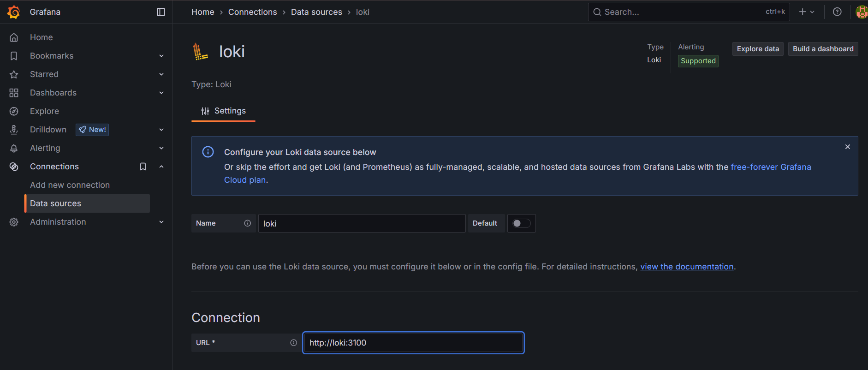The height and width of the screenshot is (370, 868).
Task: Collapse the sidebar with dock menu icon
Action: coord(161,12)
